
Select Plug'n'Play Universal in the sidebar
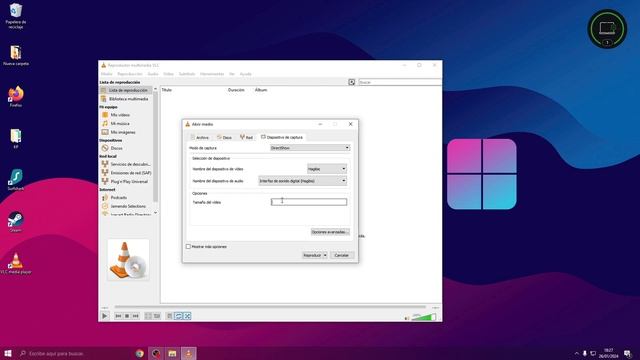pos(126,181)
